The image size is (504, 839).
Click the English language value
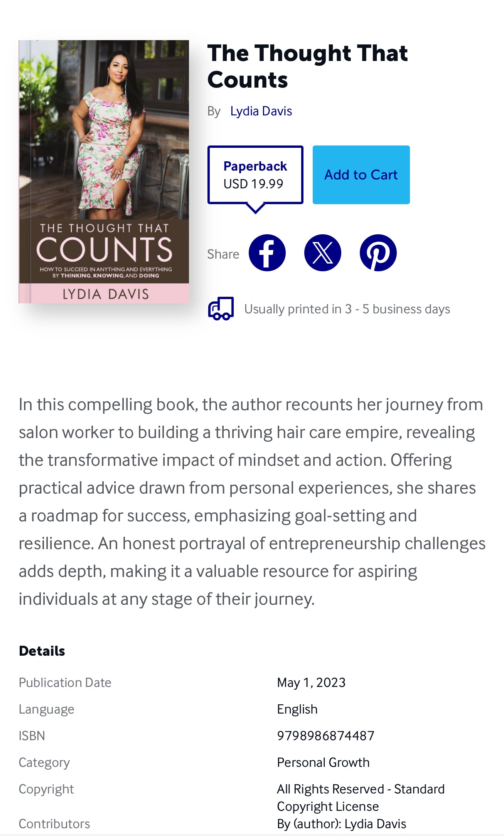point(297,709)
